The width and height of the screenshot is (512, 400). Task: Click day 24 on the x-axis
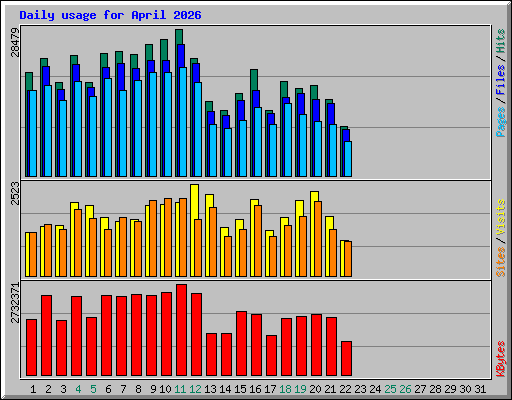pyautogui.click(x=375, y=389)
